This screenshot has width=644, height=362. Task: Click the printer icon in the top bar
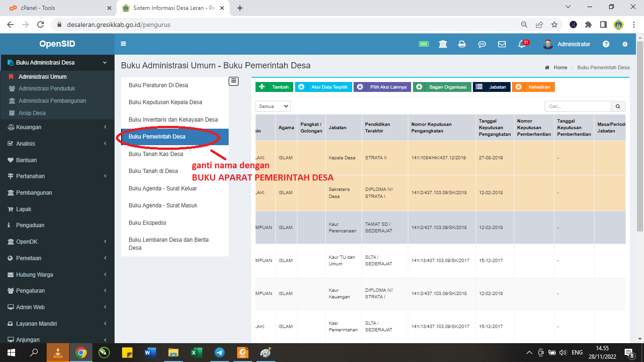click(x=462, y=44)
